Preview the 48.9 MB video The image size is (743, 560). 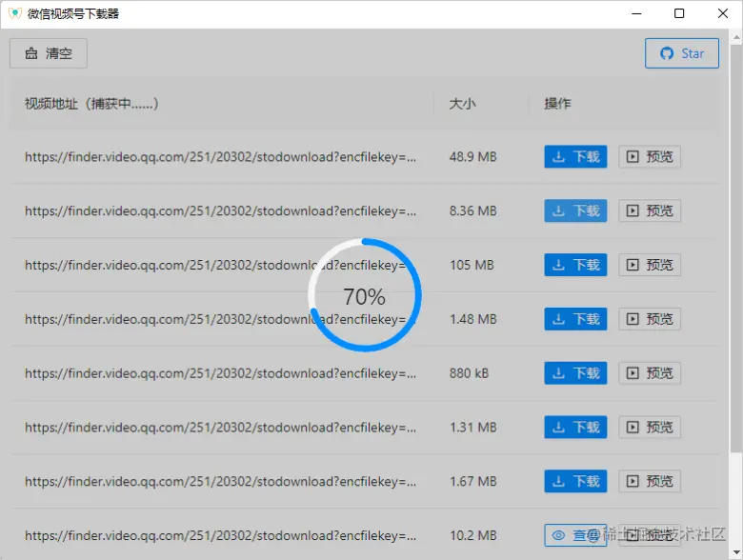pos(650,157)
